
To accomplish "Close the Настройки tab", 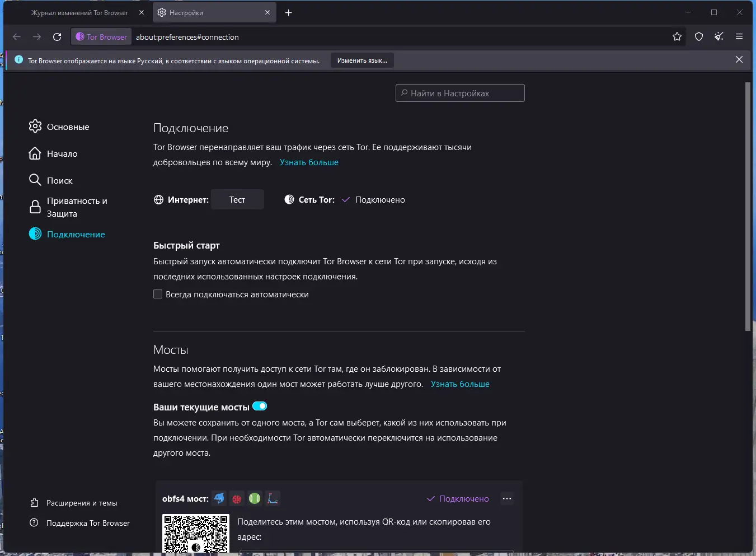I will (267, 12).
